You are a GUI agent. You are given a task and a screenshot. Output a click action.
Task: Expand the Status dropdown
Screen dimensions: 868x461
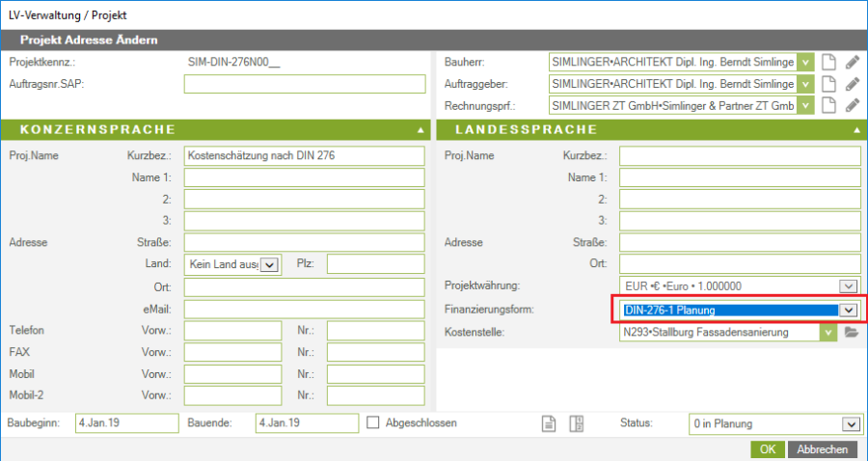(849, 423)
